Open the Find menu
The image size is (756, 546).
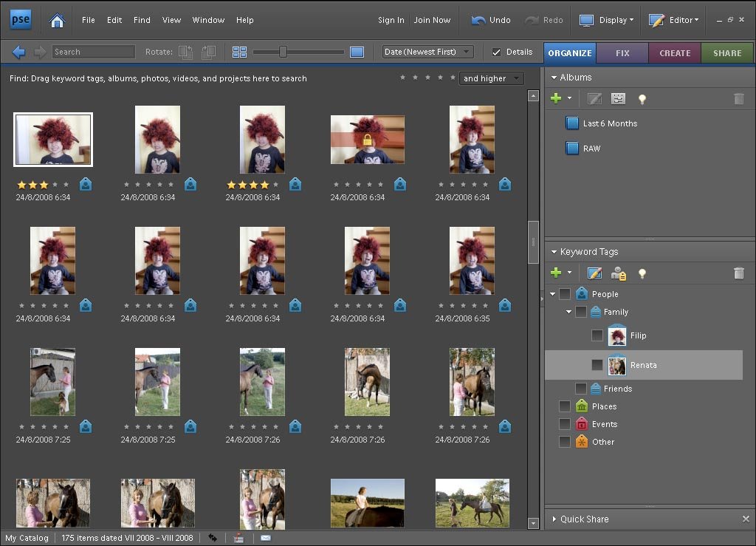click(142, 20)
